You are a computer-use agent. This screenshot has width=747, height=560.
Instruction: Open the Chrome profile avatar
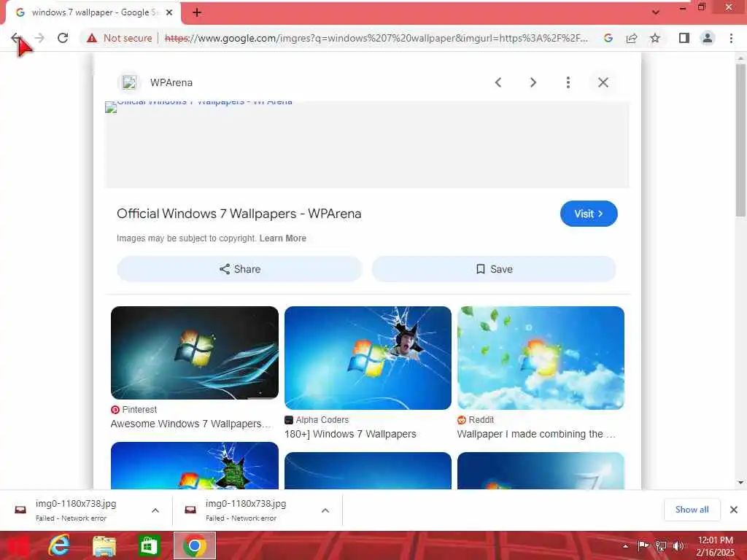[x=708, y=38]
